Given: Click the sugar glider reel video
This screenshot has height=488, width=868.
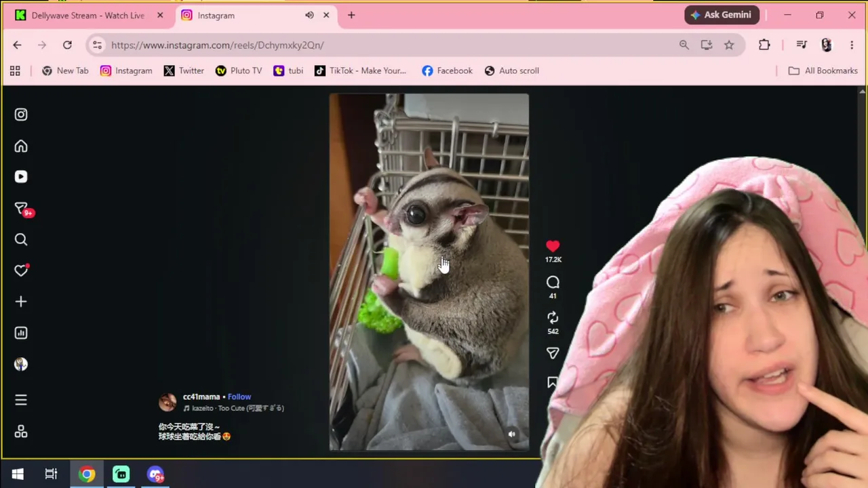Looking at the screenshot, I should coord(429,272).
